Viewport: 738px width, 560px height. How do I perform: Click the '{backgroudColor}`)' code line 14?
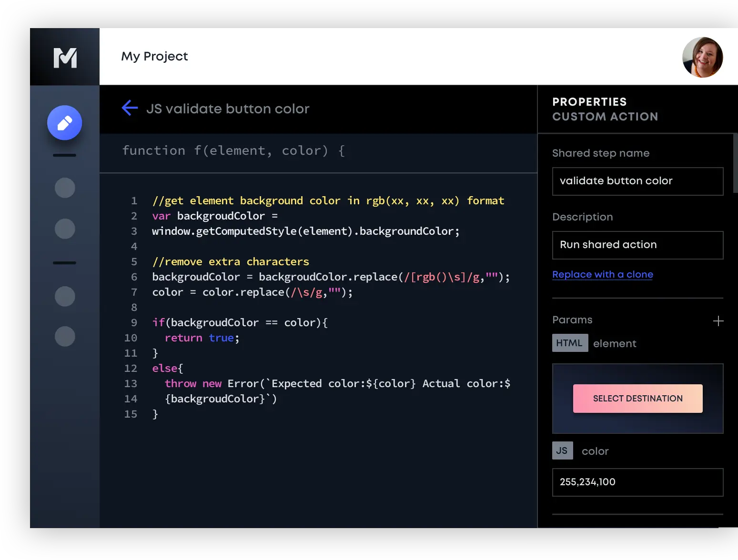pyautogui.click(x=221, y=399)
